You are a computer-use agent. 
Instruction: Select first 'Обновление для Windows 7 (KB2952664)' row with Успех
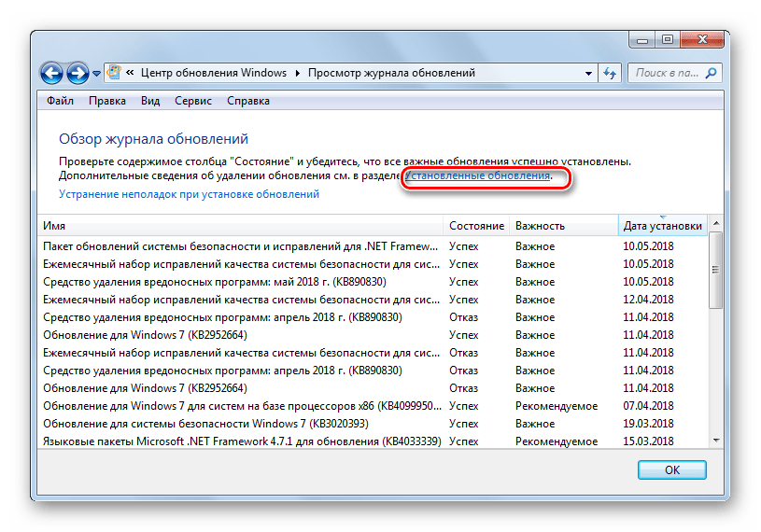coord(373,335)
